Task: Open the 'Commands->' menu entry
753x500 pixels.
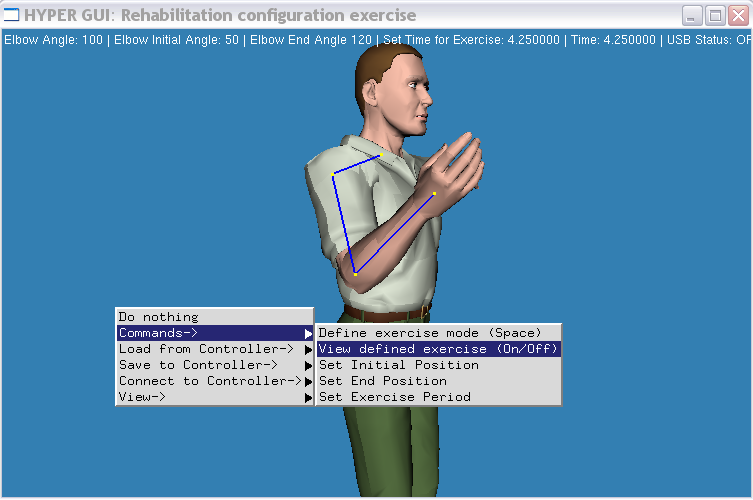Action: tap(215, 333)
